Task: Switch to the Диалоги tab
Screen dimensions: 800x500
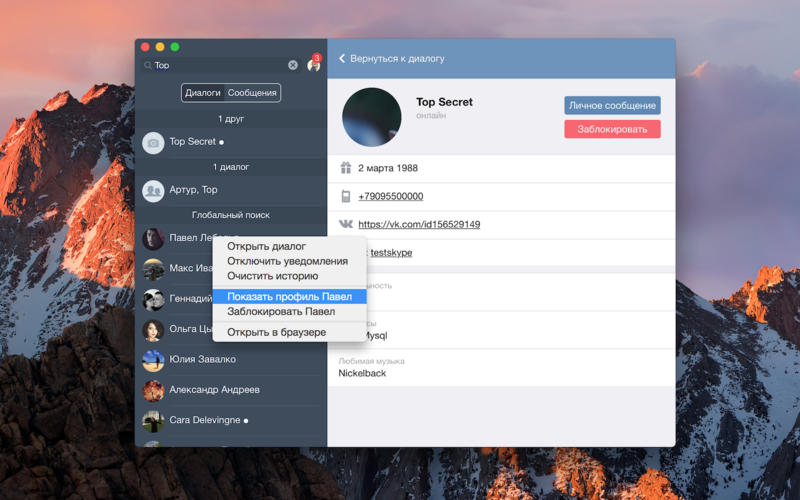Action: coord(203,93)
